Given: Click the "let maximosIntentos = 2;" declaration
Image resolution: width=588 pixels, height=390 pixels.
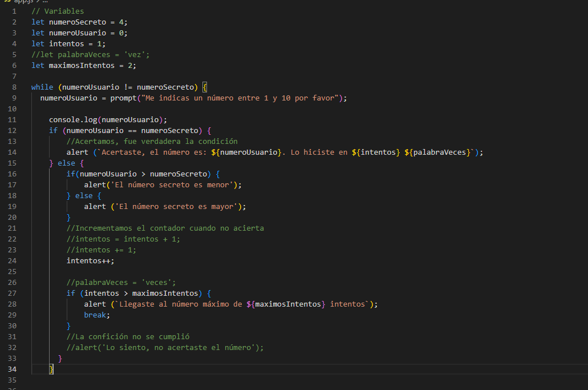Looking at the screenshot, I should (84, 66).
